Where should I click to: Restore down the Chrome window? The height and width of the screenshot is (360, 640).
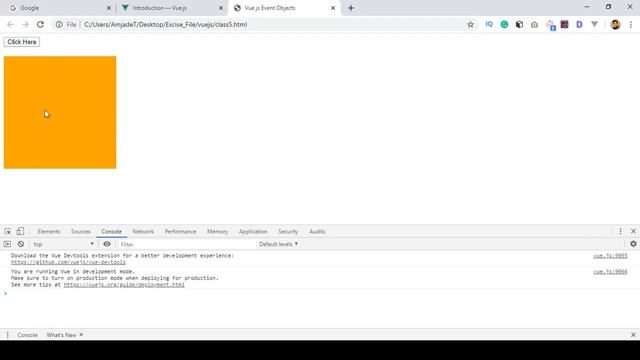coord(608,7)
